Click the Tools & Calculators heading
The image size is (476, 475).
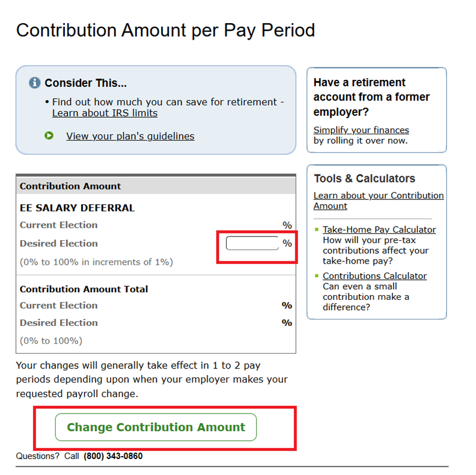pyautogui.click(x=364, y=179)
